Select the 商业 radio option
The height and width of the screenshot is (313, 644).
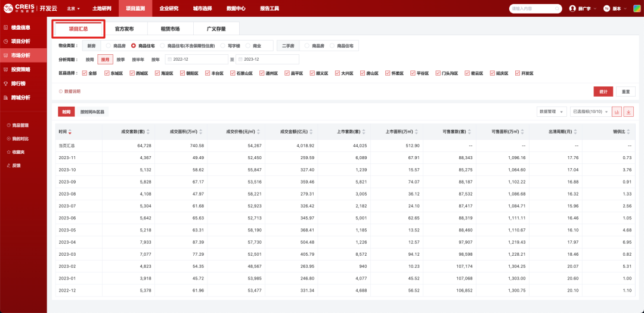247,45
